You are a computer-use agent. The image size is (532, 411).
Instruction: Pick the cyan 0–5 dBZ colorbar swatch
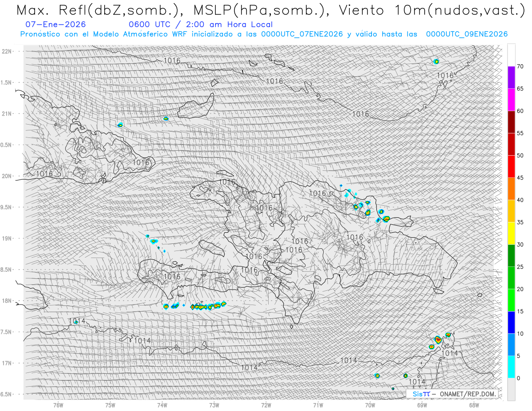(x=511, y=367)
